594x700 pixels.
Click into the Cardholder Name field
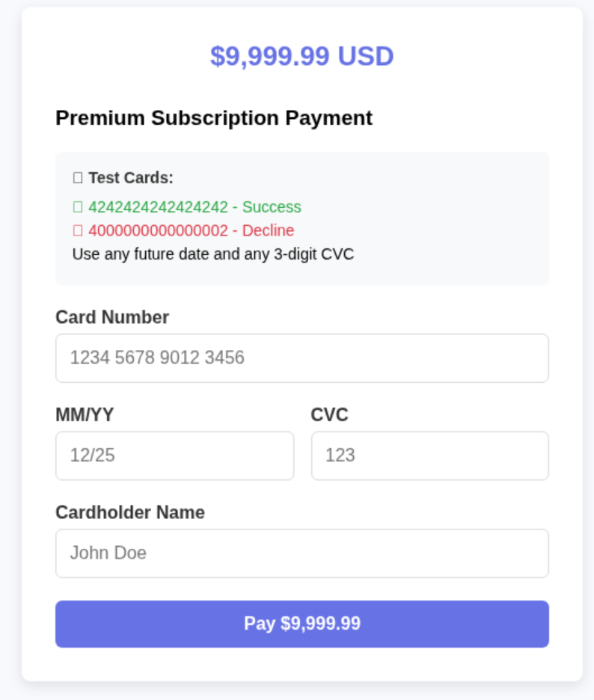[301, 553]
